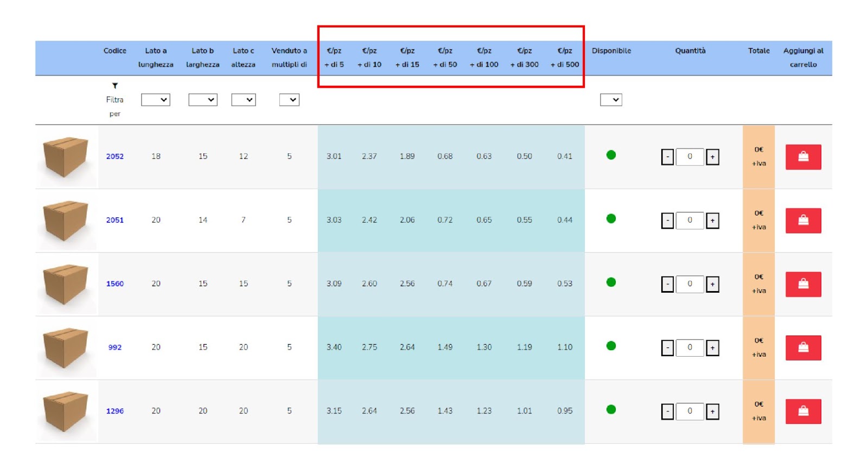The width and height of the screenshot is (868, 471).
Task: Click quantity field for product 992
Action: click(x=690, y=347)
